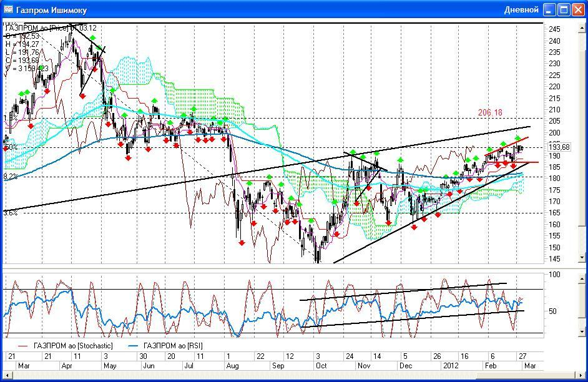Click the 215 value on the price axis
Screen dimensions: 588x382
click(554, 98)
